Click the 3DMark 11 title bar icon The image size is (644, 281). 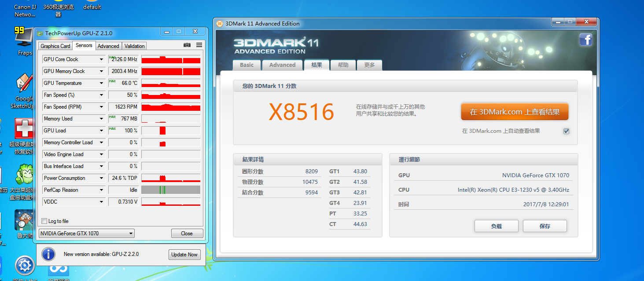point(219,24)
